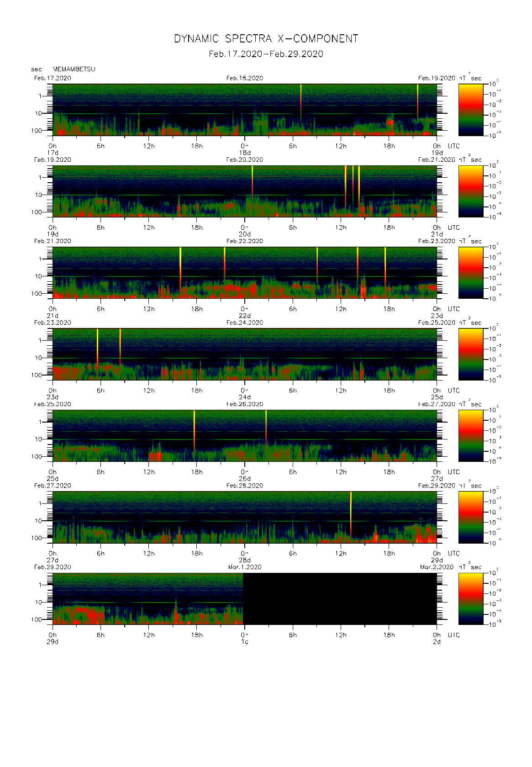Click the bright spike near 3h on Feb.26

(266, 427)
